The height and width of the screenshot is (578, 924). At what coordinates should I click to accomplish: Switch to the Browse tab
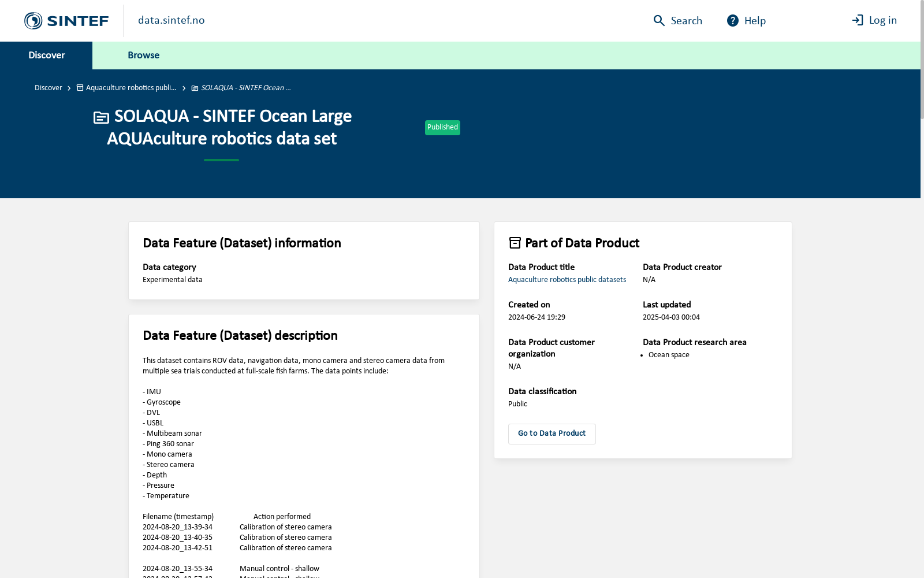(x=143, y=55)
